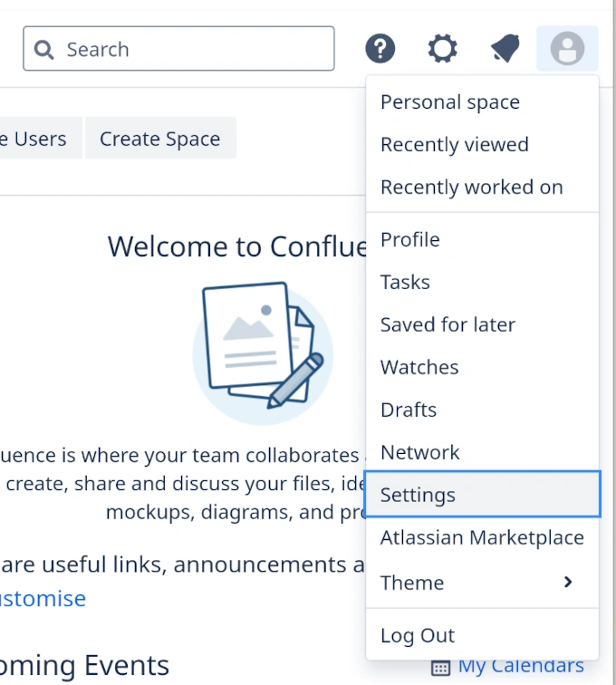The width and height of the screenshot is (616, 685).
Task: Click the Create Space button
Action: coord(160,139)
